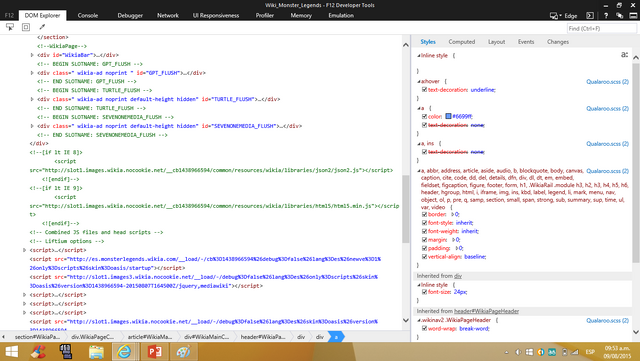
Task: Switch to the Changes pane tab
Action: click(x=558, y=42)
